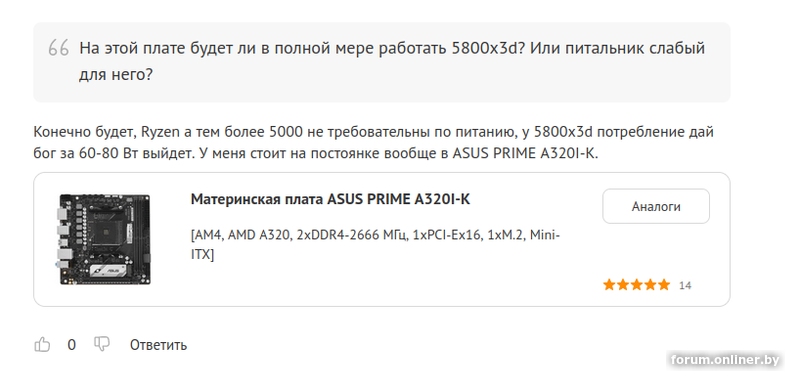Open the Аналоги button
The image size is (800, 381).
[x=656, y=207]
